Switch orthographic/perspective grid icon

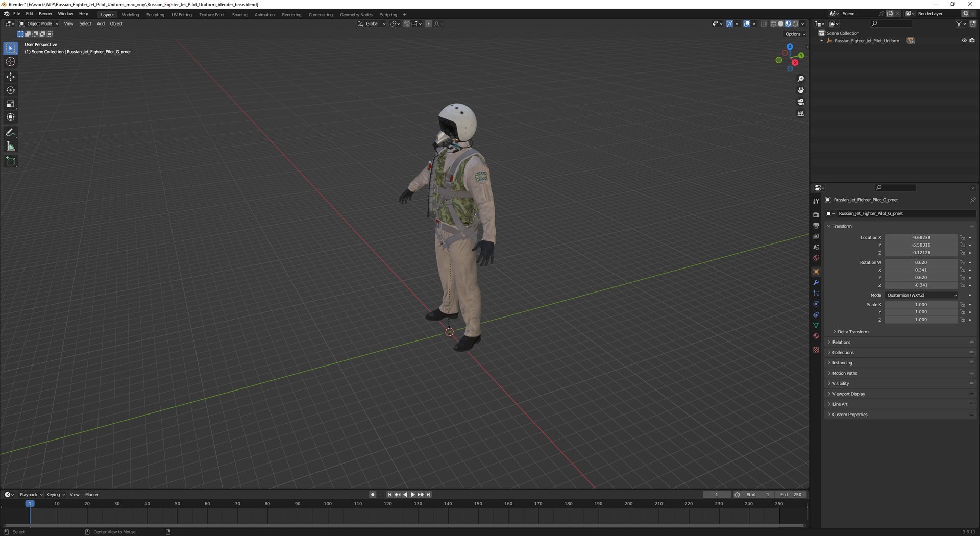click(800, 114)
